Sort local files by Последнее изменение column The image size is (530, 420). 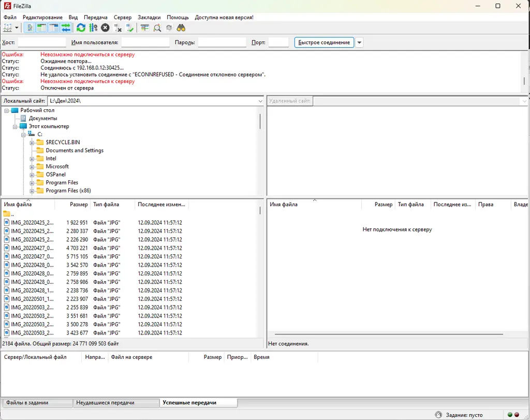[x=161, y=204]
